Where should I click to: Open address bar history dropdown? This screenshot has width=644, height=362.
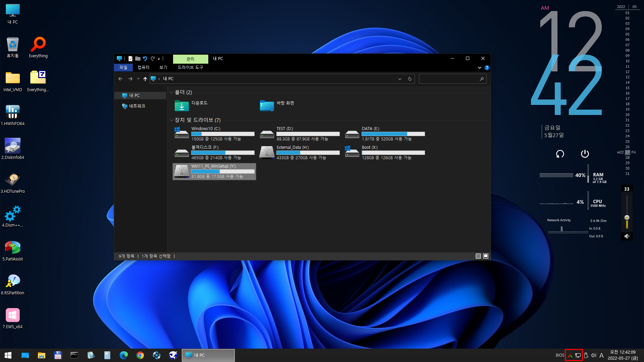pos(400,79)
